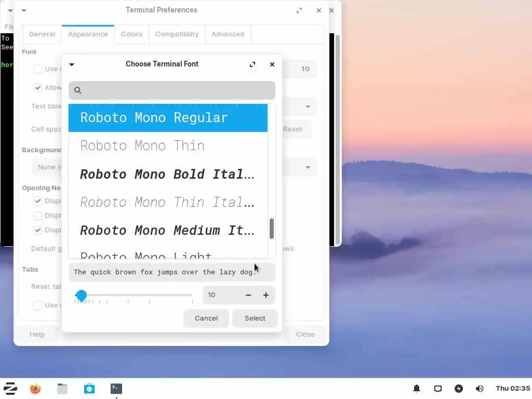Click the Reset cell spacing button
The width and height of the screenshot is (532, 399).
coord(296,129)
